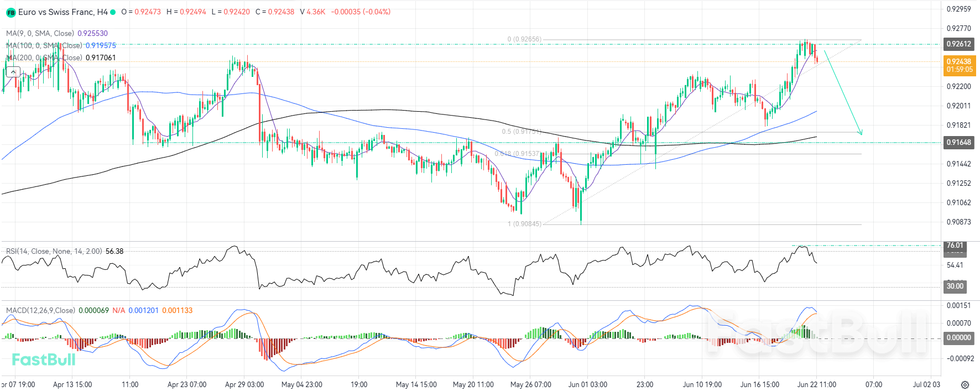Viewport: 980px width, 391px height.
Task: Click the orange current price label 0.92438
Action: point(960,65)
